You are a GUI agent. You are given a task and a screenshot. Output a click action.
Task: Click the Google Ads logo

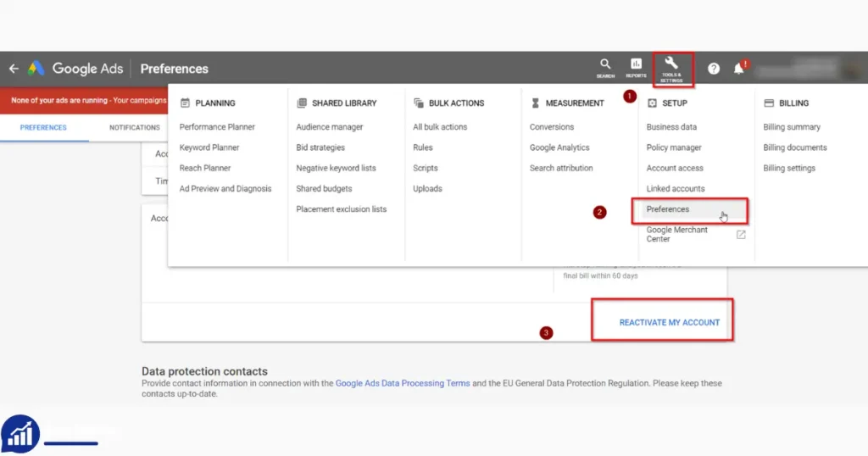click(x=75, y=69)
